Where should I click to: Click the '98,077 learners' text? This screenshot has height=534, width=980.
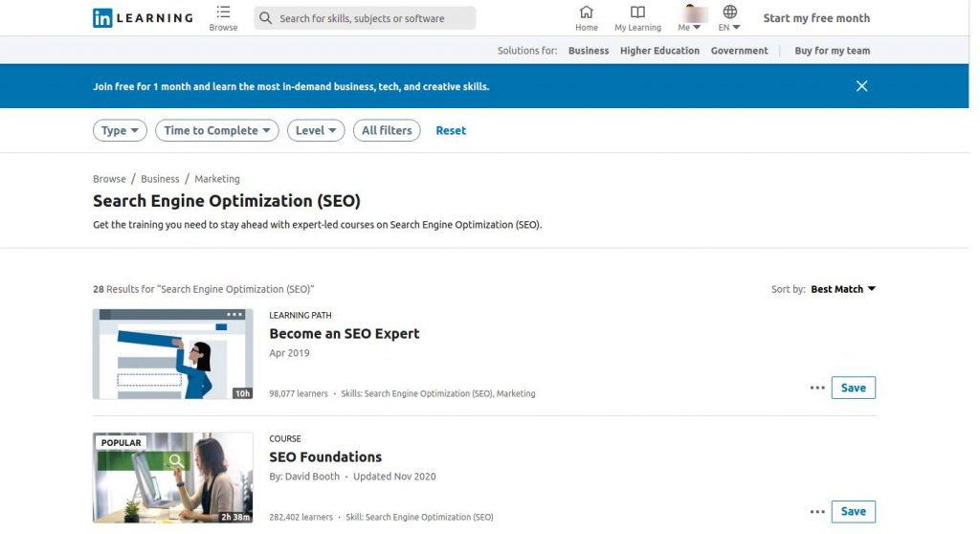299,393
